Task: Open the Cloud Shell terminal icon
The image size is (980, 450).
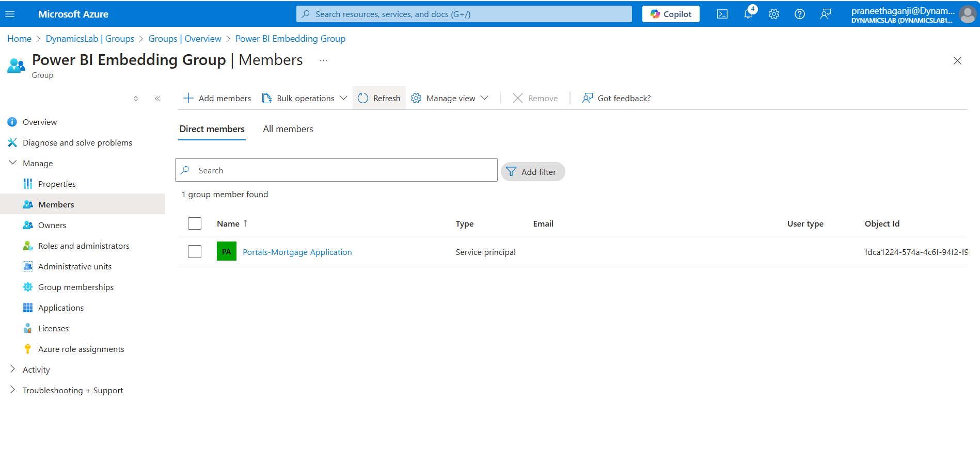Action: tap(722, 14)
